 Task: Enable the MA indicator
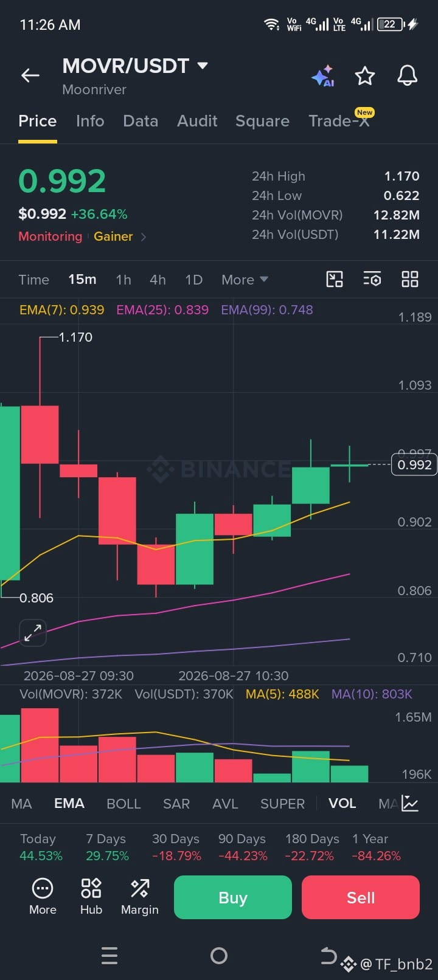coord(21,804)
